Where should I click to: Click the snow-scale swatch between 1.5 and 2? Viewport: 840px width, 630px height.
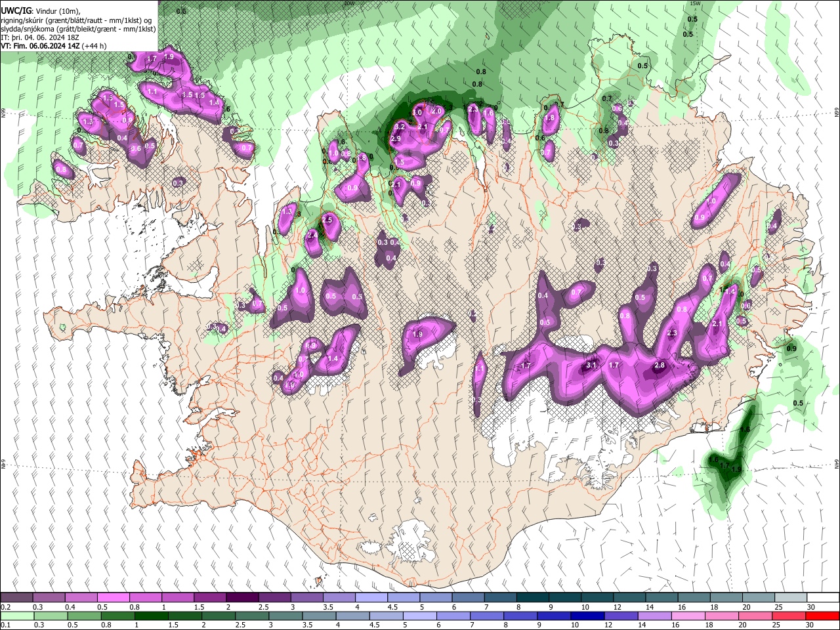[211, 598]
